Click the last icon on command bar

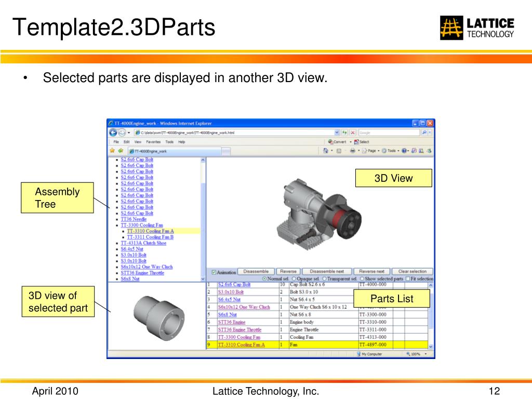click(429, 151)
